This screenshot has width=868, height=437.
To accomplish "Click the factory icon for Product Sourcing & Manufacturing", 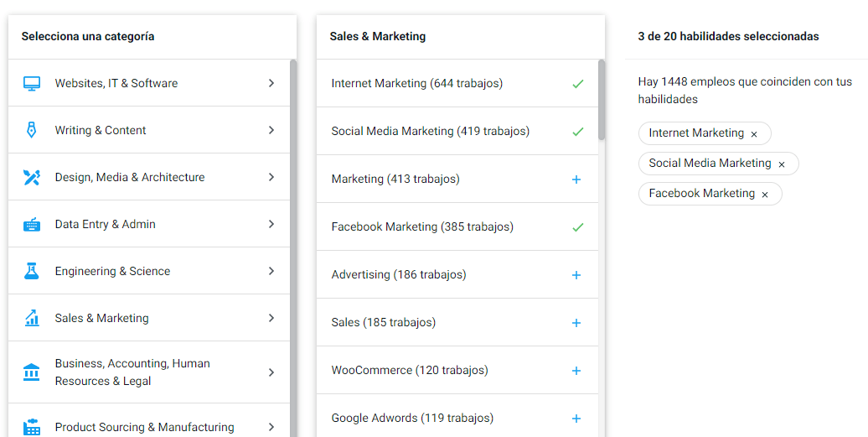I will click(x=32, y=427).
